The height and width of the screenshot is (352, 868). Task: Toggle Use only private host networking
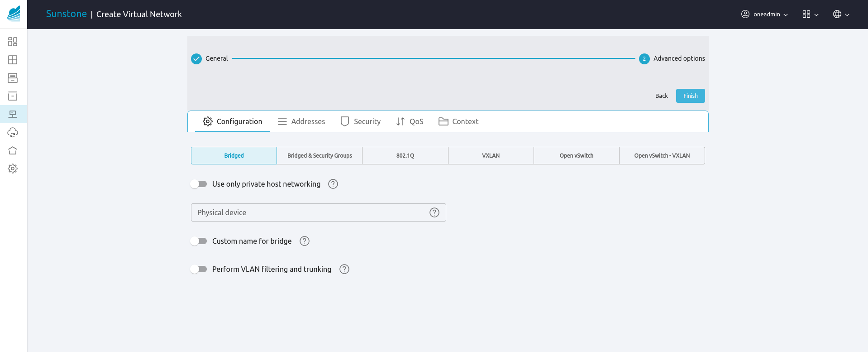tap(199, 184)
